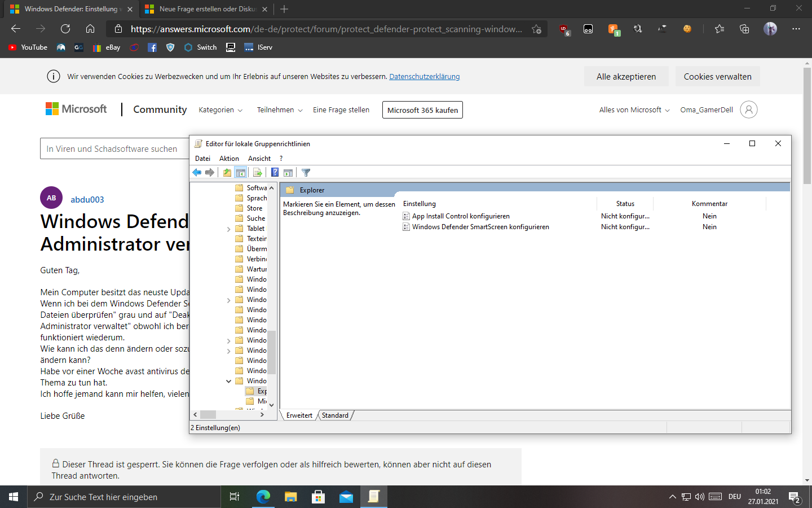Expand Alles von Microsoft menu
The width and height of the screenshot is (812, 508).
tap(634, 110)
